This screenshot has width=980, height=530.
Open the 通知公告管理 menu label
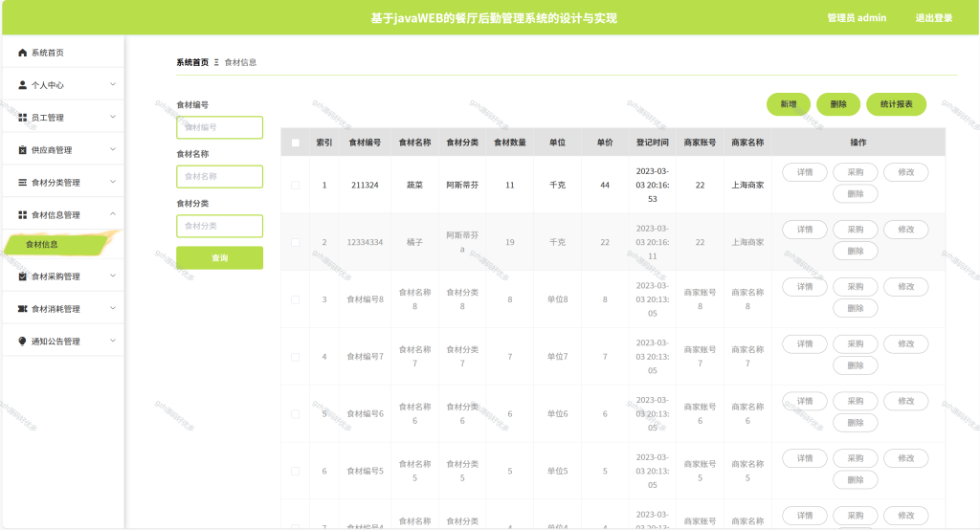pos(56,342)
